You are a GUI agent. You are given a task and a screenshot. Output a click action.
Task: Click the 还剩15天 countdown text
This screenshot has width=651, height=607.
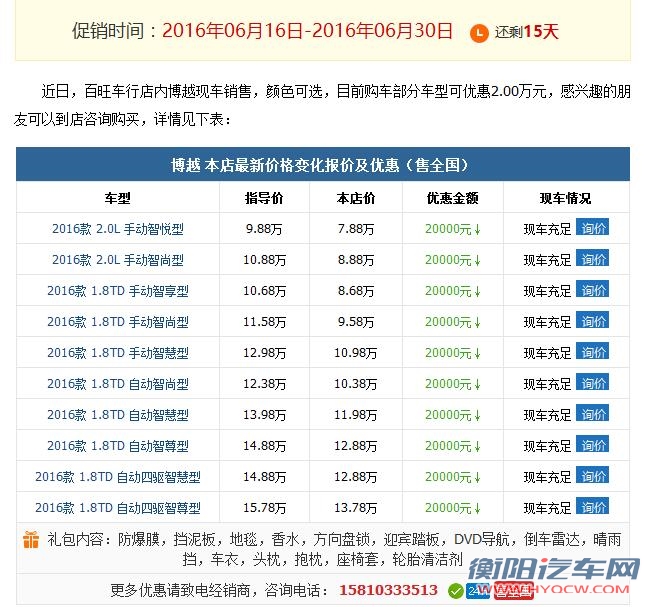pos(526,32)
